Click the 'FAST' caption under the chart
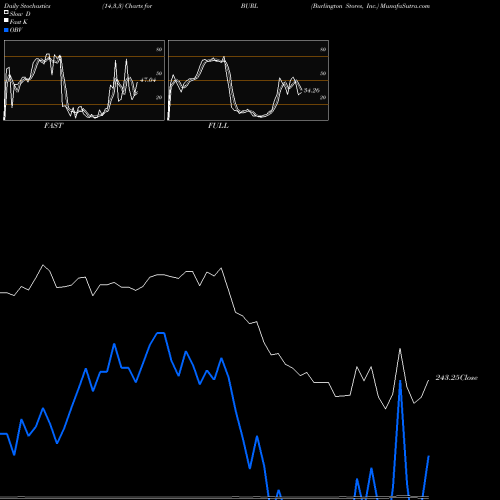 [x=53, y=126]
